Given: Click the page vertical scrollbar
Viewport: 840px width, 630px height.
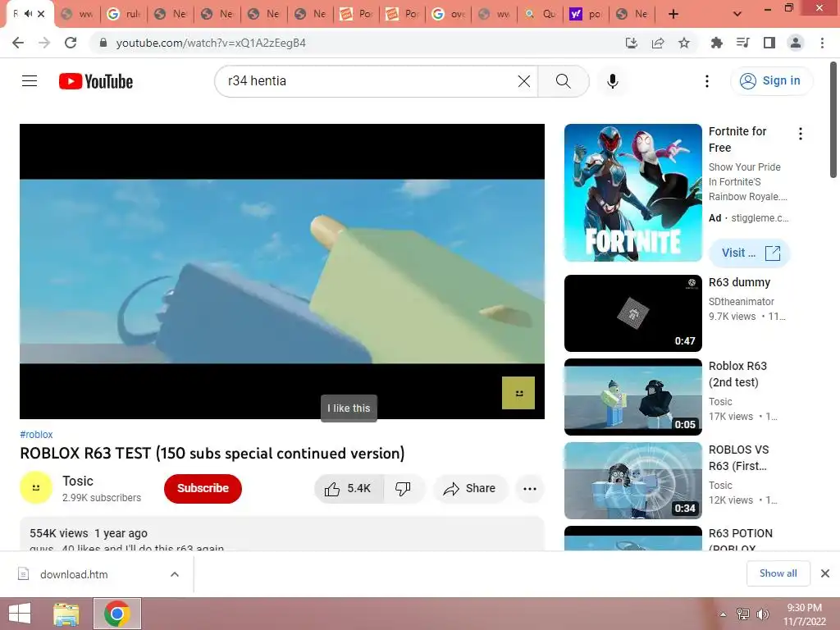Looking at the screenshot, I should (833, 119).
